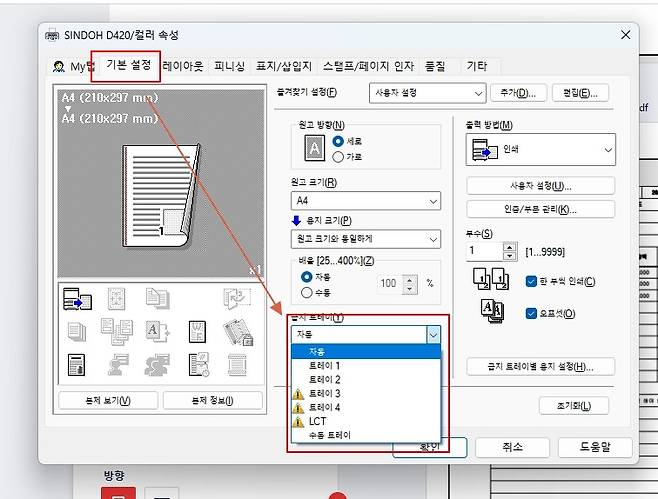Click the greyed multiple scattered pages icon

click(x=117, y=332)
